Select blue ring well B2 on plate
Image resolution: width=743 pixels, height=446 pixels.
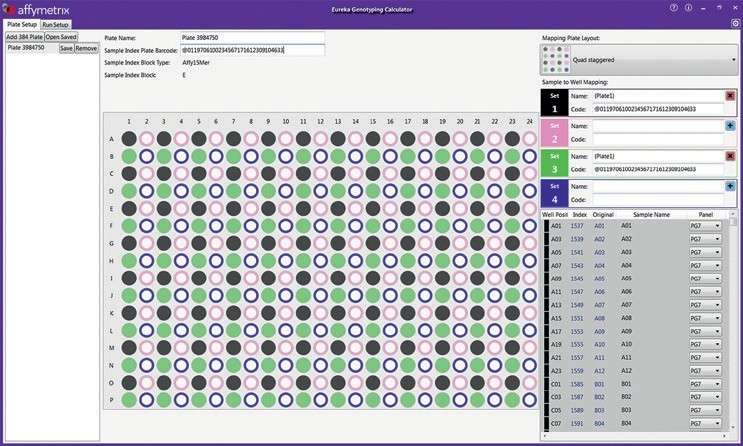[146, 156]
